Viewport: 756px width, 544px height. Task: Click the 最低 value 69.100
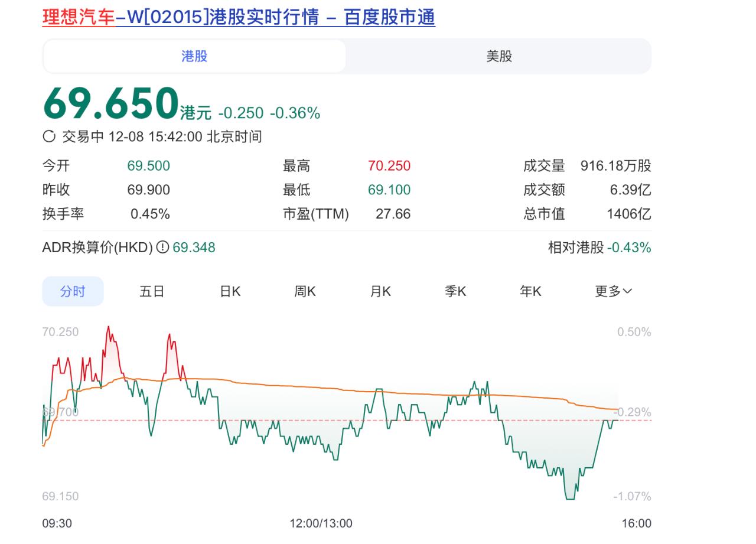click(389, 190)
